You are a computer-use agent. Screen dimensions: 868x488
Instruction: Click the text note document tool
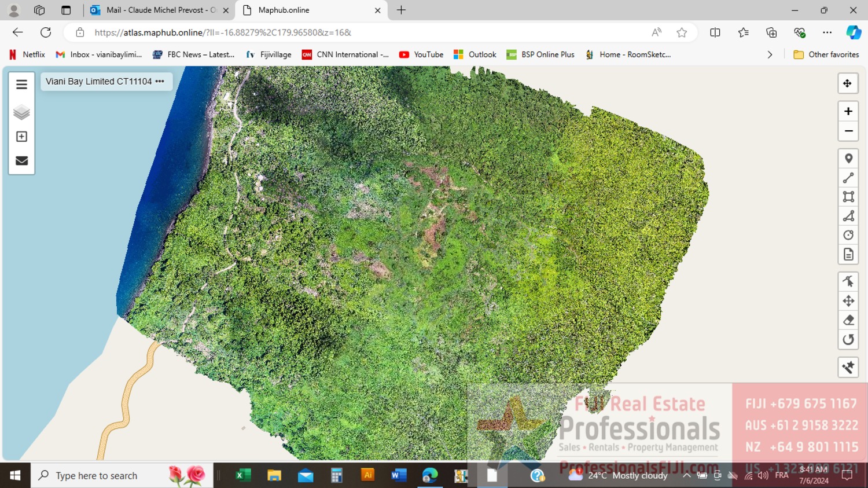click(848, 255)
